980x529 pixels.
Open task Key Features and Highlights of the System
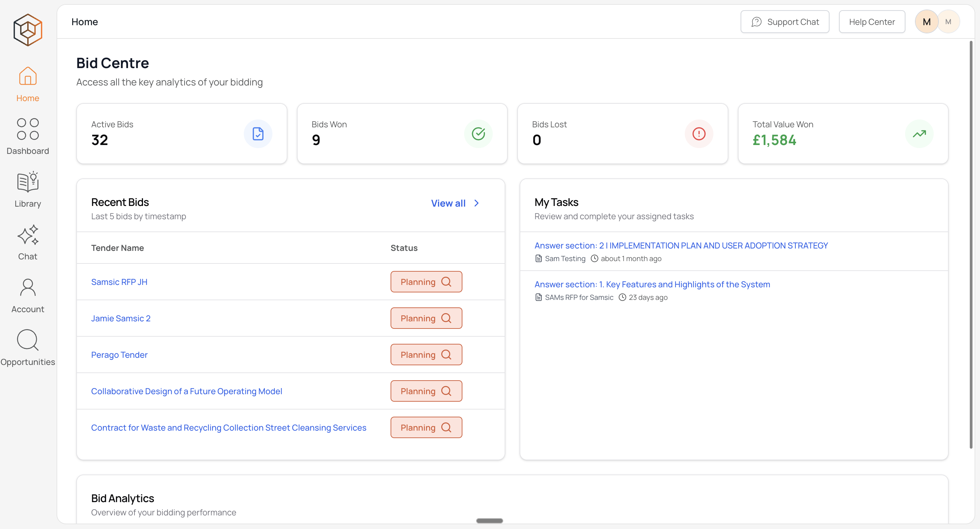click(652, 284)
